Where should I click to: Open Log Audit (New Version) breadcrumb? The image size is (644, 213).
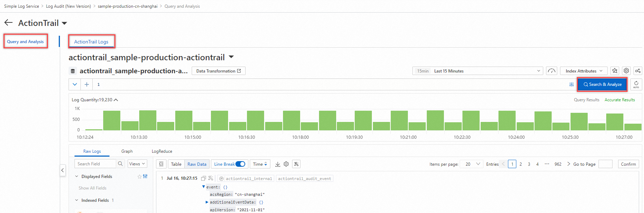pyautogui.click(x=69, y=6)
